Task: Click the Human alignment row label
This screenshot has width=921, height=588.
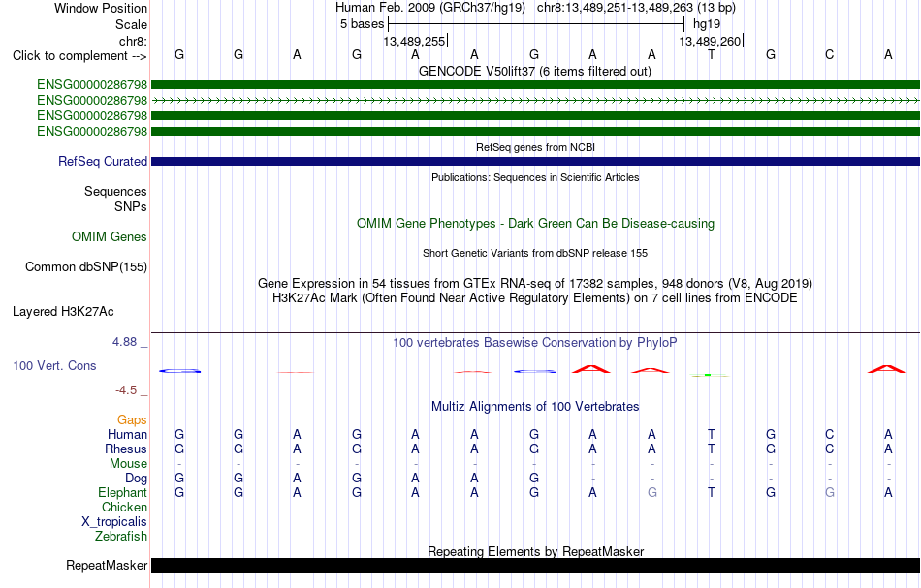Action: pyautogui.click(x=127, y=434)
